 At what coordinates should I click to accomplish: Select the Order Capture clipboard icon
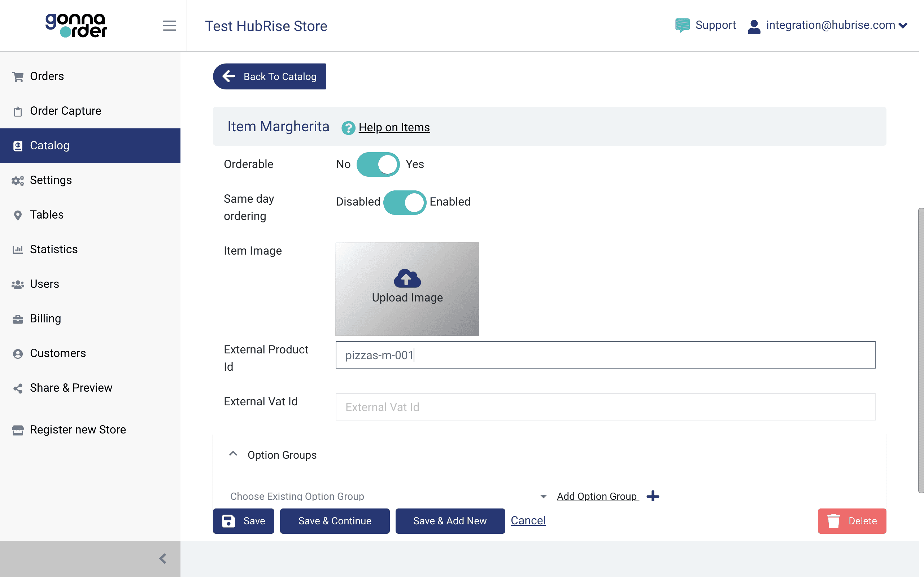point(18,111)
